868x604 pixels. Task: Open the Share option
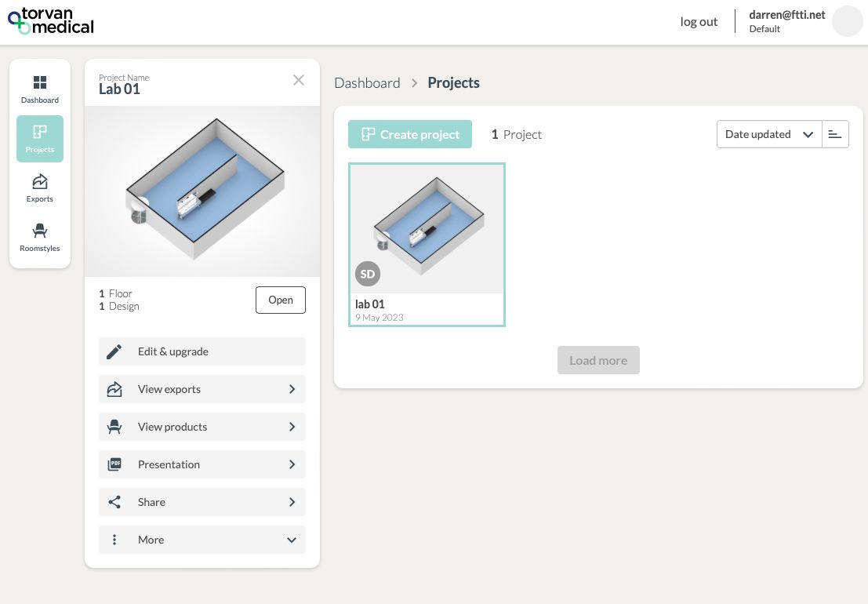pos(202,502)
